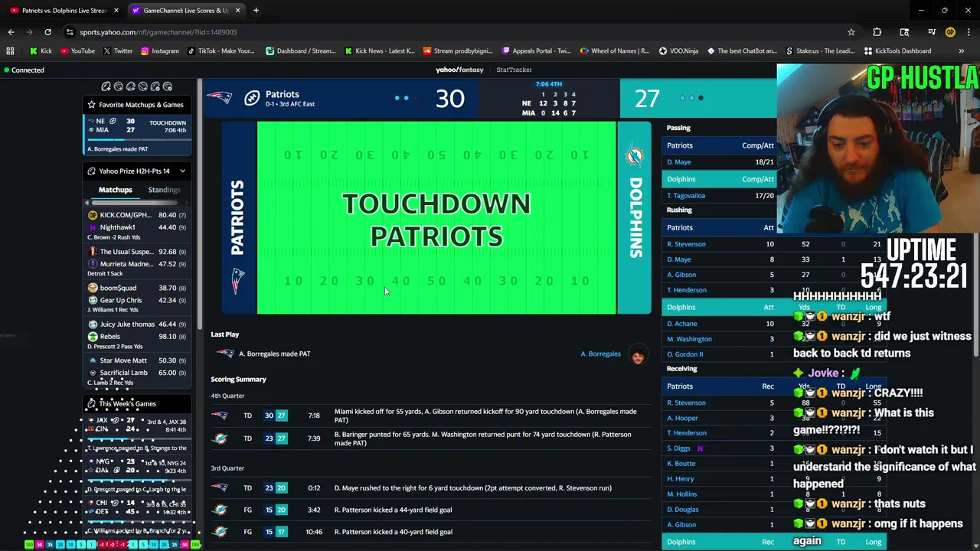
Task: Click the A. Borregales player photo
Action: click(638, 354)
